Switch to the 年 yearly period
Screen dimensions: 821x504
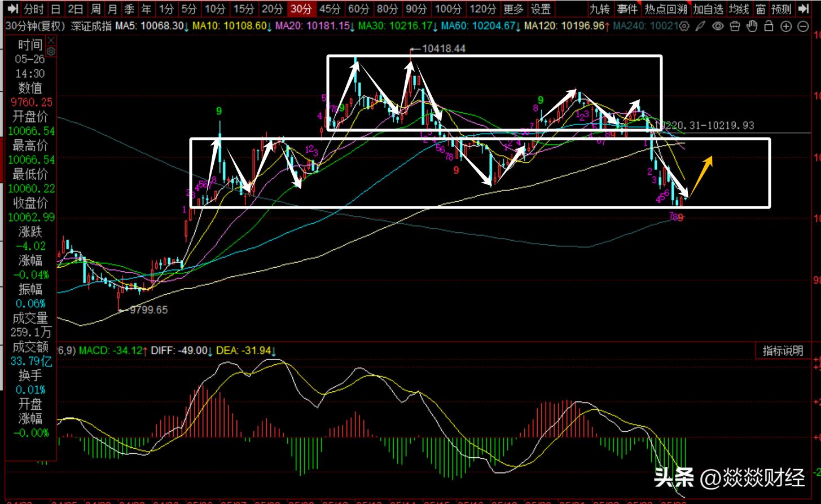click(147, 9)
